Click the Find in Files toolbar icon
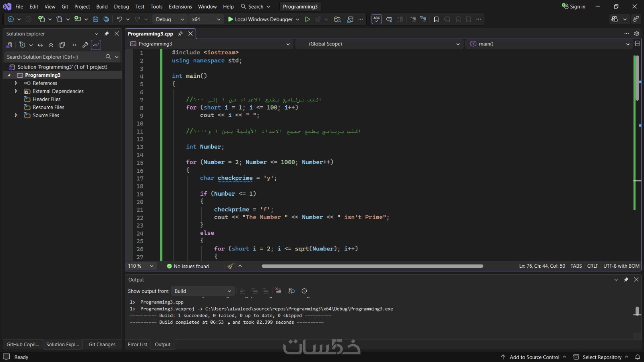 click(337, 19)
